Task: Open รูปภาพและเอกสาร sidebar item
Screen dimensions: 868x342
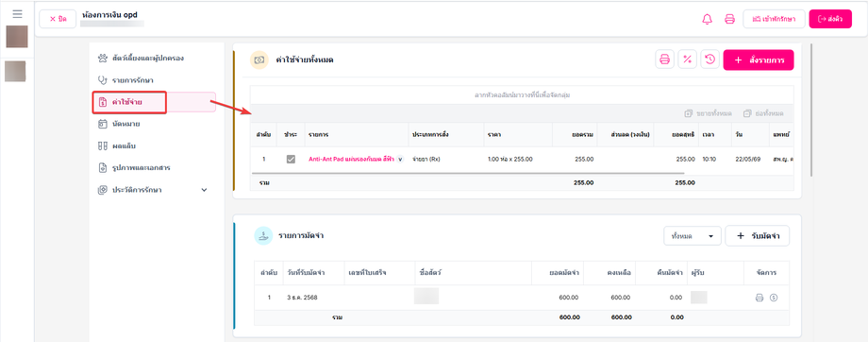Action: click(153, 167)
